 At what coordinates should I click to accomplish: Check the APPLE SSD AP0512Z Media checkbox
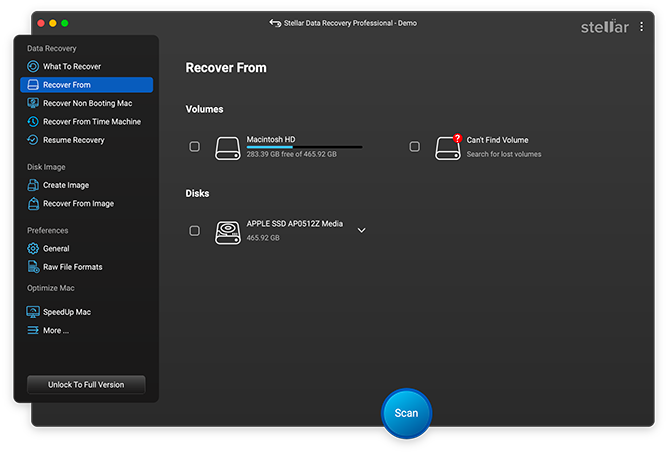point(194,230)
